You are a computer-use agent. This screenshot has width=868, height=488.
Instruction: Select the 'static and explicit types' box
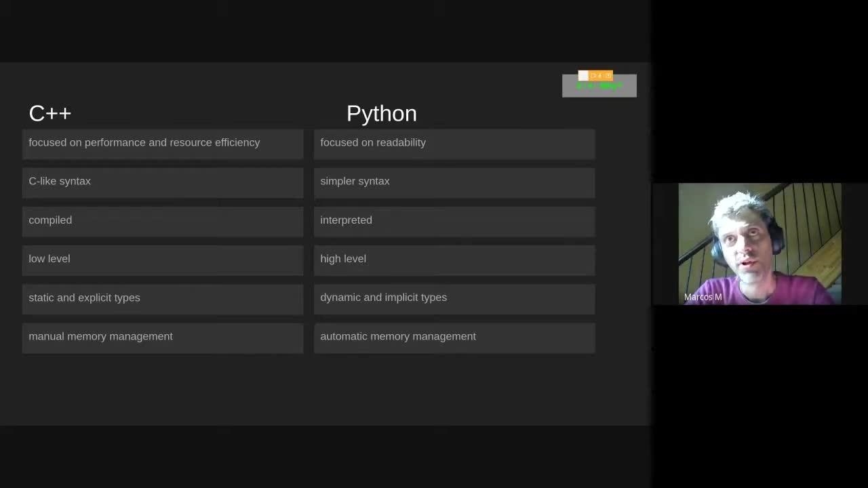[163, 298]
